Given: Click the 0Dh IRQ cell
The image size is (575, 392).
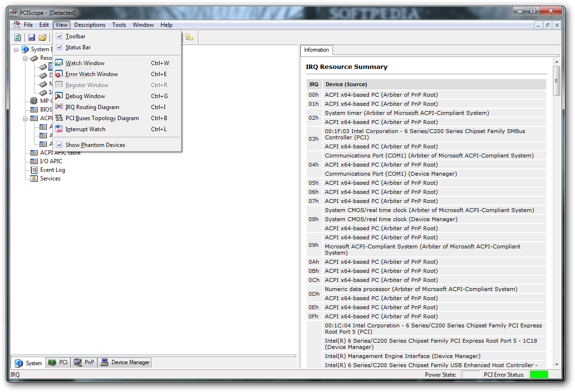Looking at the screenshot, I should (x=314, y=294).
